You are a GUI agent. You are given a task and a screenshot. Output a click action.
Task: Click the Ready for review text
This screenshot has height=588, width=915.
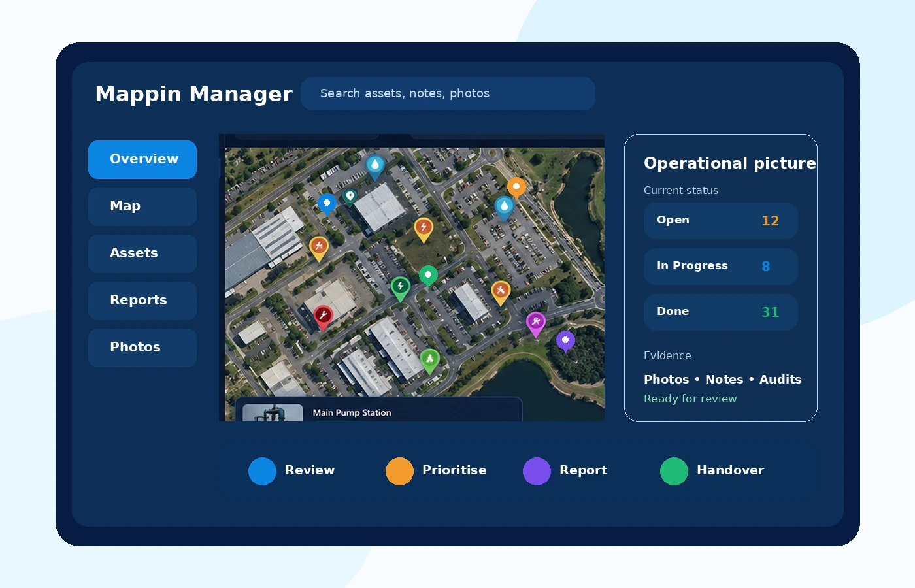[x=690, y=399]
